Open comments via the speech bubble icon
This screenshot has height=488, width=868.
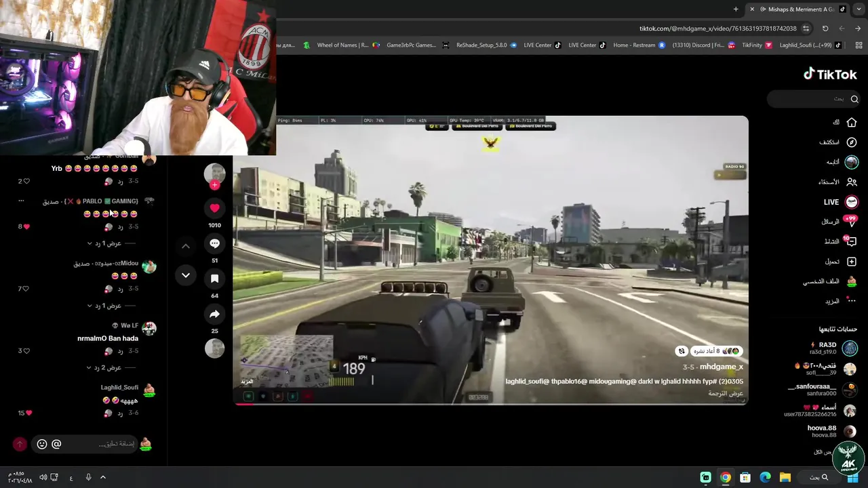pos(214,243)
